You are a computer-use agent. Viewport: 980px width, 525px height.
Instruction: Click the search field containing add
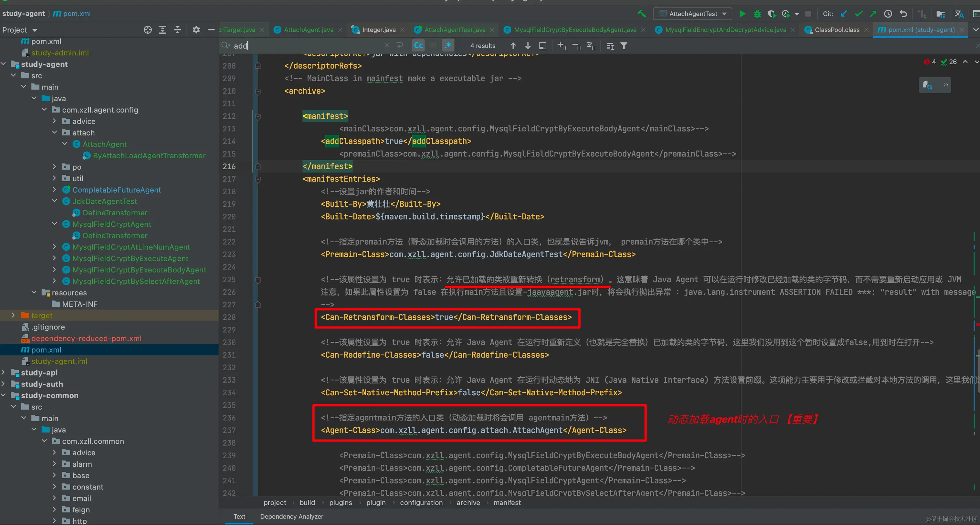tap(304, 46)
